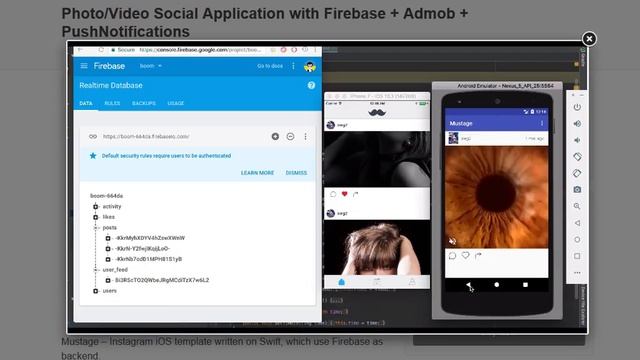Click emulator sidebar back triangle
The image size is (640, 360).
click(x=577, y=223)
